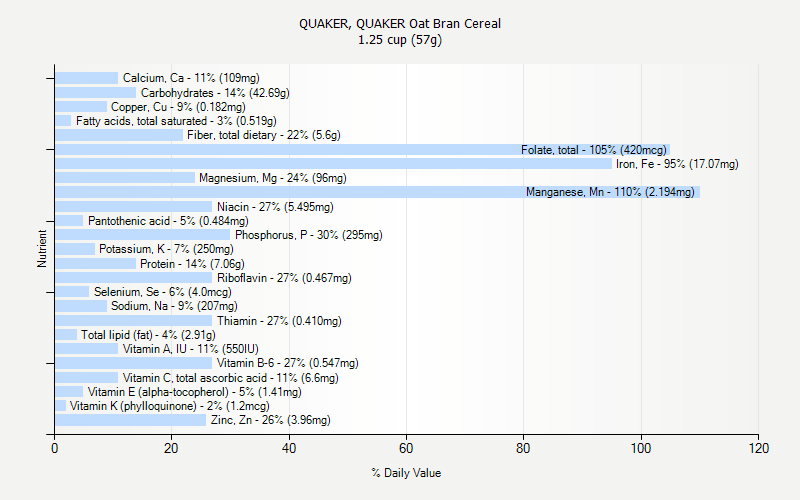Click the x-axis tick label '40'

click(x=289, y=448)
